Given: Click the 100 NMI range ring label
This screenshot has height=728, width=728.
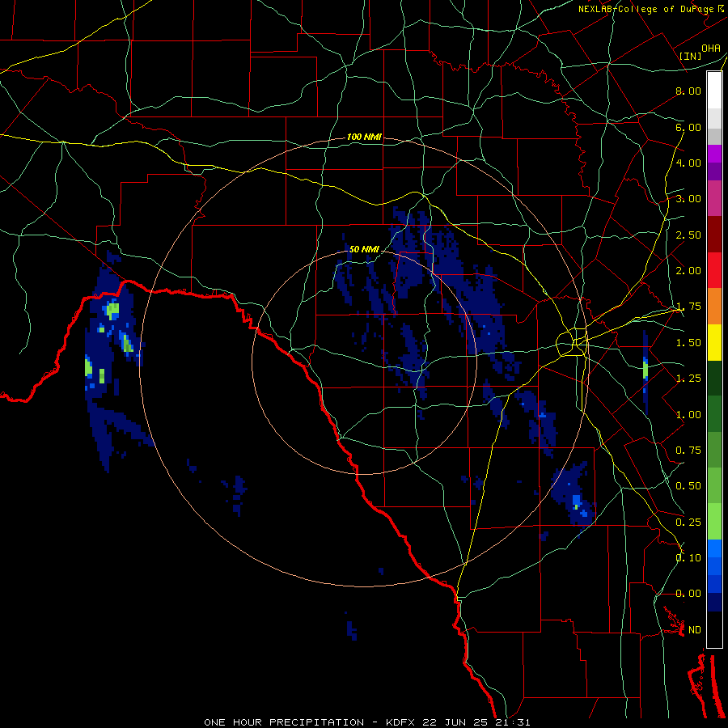Looking at the screenshot, I should [x=365, y=137].
